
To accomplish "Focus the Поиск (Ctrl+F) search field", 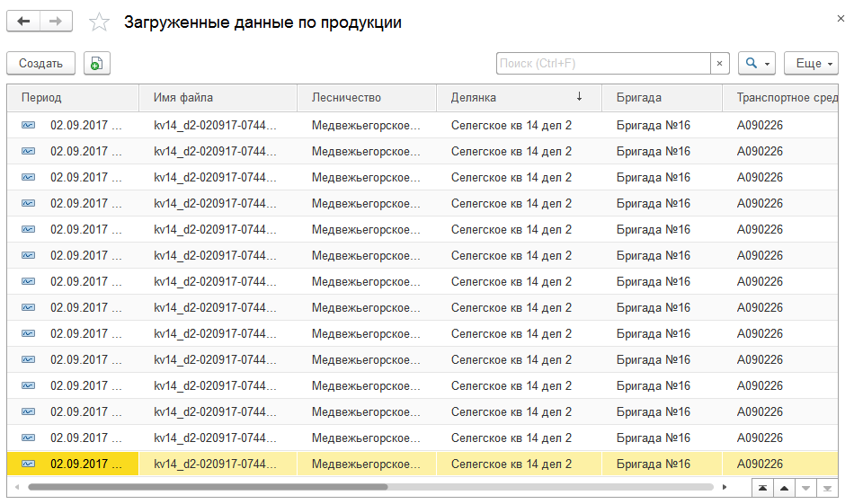I will pyautogui.click(x=603, y=63).
